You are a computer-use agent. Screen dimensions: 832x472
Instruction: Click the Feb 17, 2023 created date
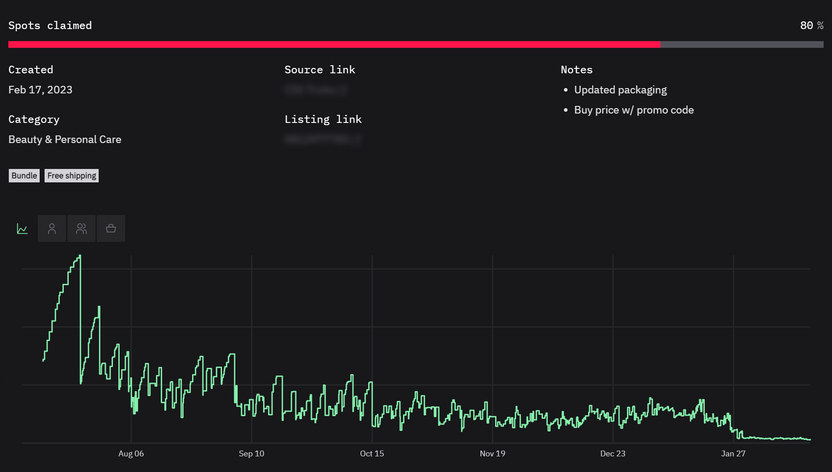tap(40, 90)
